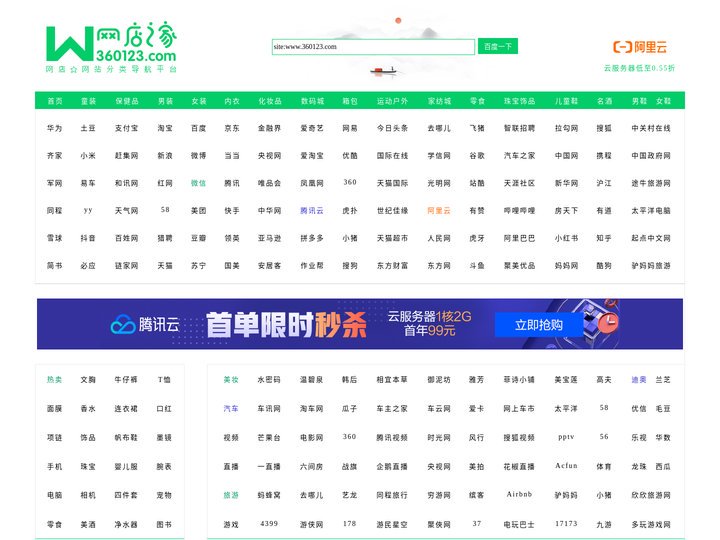Viewport: 720px width, 540px height.
Task: Visit the 中关村在线 link
Action: (x=651, y=128)
